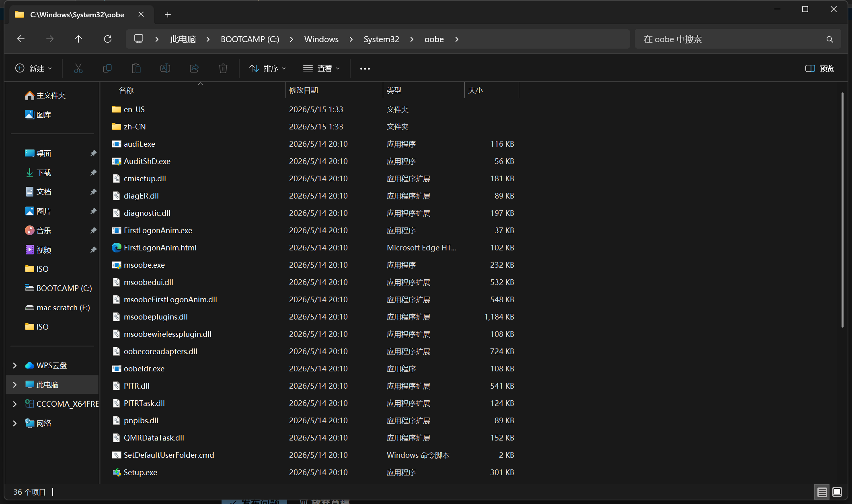Open the 新建 new item button
The width and height of the screenshot is (852, 504).
click(x=34, y=69)
